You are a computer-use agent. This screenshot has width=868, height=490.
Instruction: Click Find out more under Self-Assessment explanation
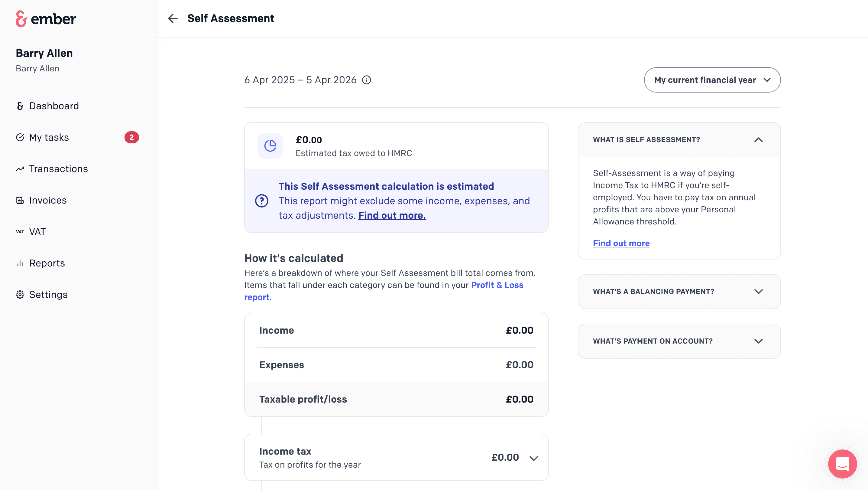coord(621,243)
